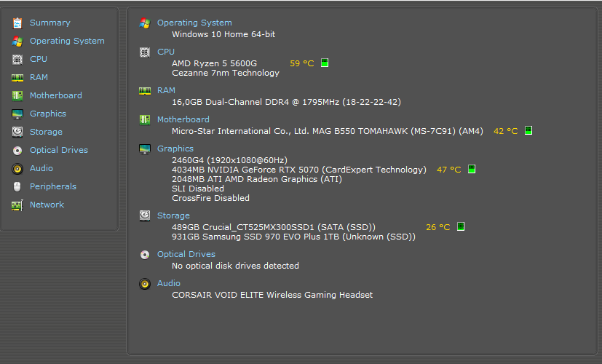Click the Operating System heading link in summary
The width and height of the screenshot is (602, 364).
tap(194, 23)
